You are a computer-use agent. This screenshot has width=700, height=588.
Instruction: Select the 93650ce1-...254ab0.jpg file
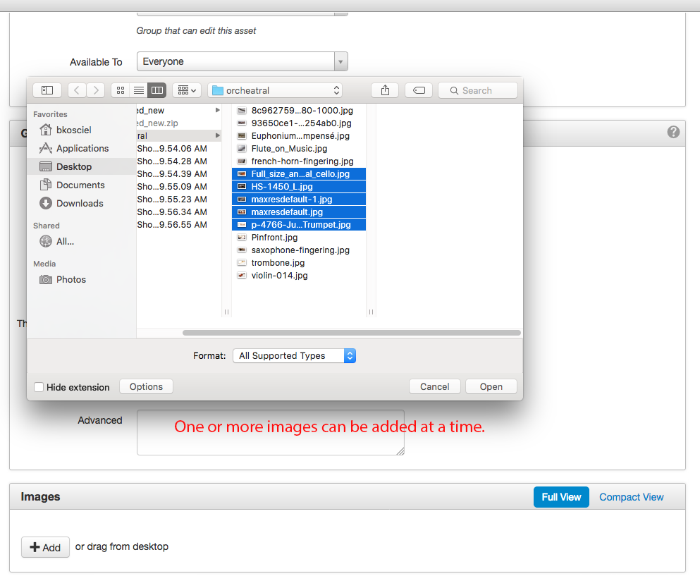coord(299,123)
